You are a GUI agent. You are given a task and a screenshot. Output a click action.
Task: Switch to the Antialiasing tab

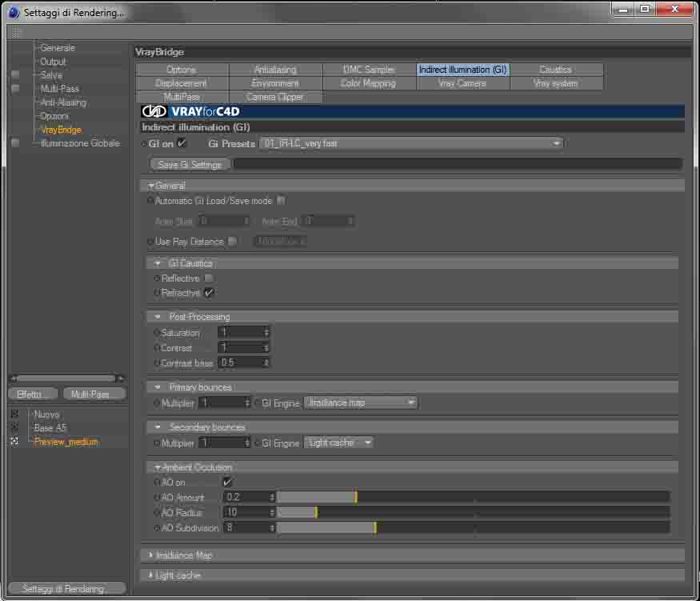pyautogui.click(x=275, y=69)
